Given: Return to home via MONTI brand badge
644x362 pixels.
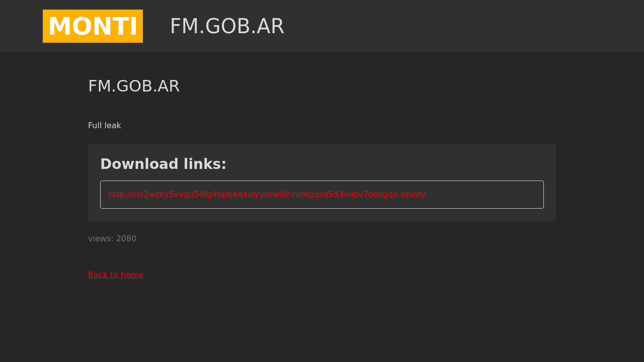Looking at the screenshot, I should [93, 26].
